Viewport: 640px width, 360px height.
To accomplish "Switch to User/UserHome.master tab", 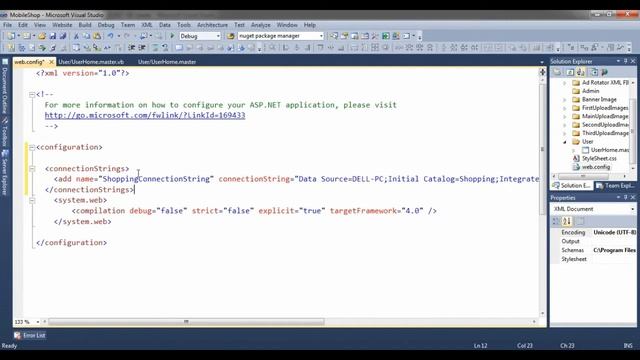I will 167,62.
